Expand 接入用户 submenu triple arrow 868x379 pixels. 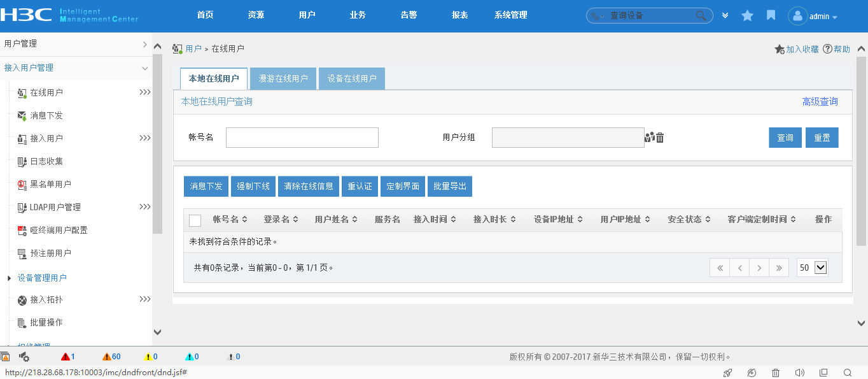(145, 138)
